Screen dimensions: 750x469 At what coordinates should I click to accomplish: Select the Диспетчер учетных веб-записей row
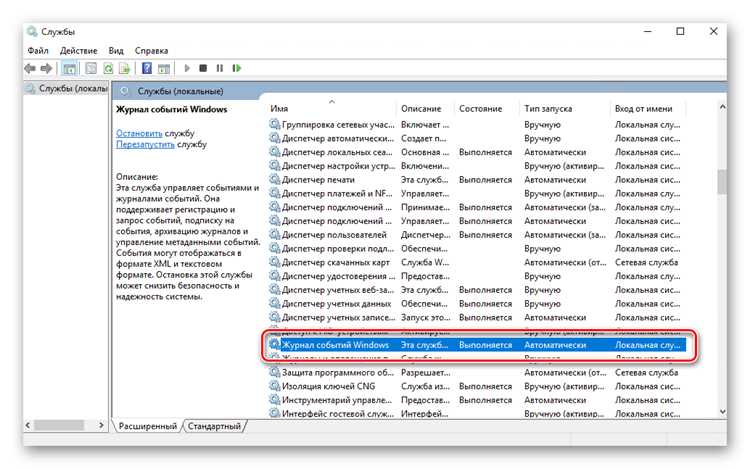[x=477, y=290]
